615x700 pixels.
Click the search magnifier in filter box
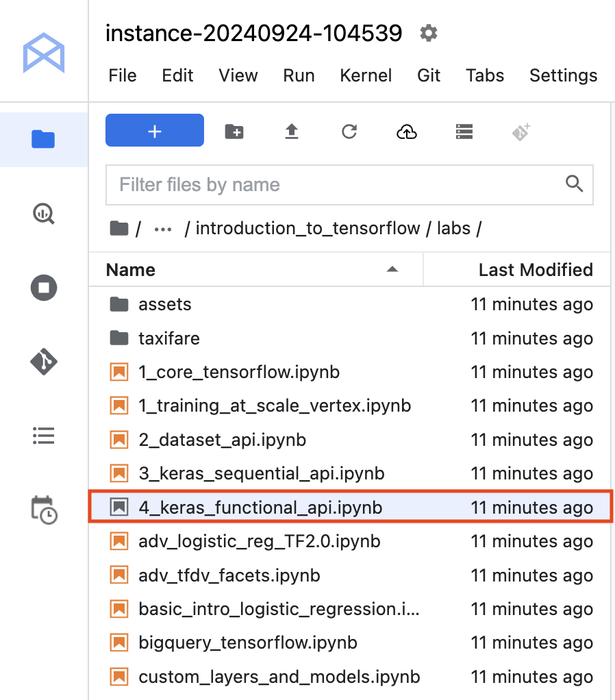[574, 184]
